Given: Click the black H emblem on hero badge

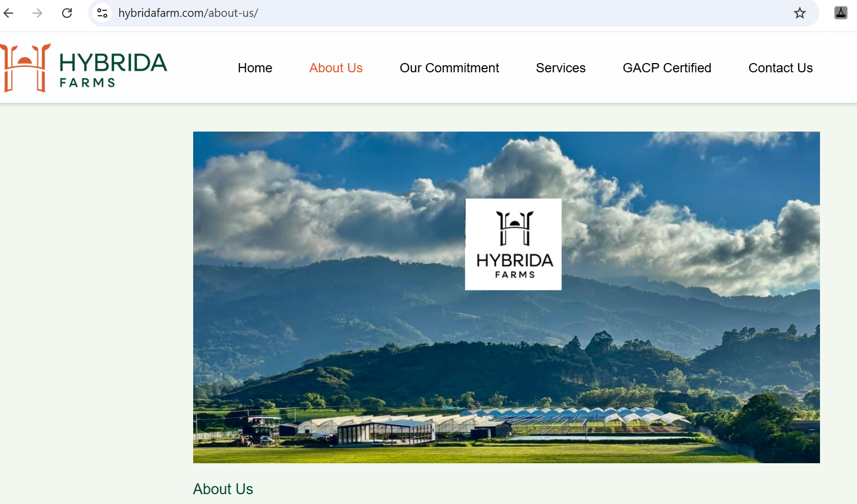Looking at the screenshot, I should point(514,228).
